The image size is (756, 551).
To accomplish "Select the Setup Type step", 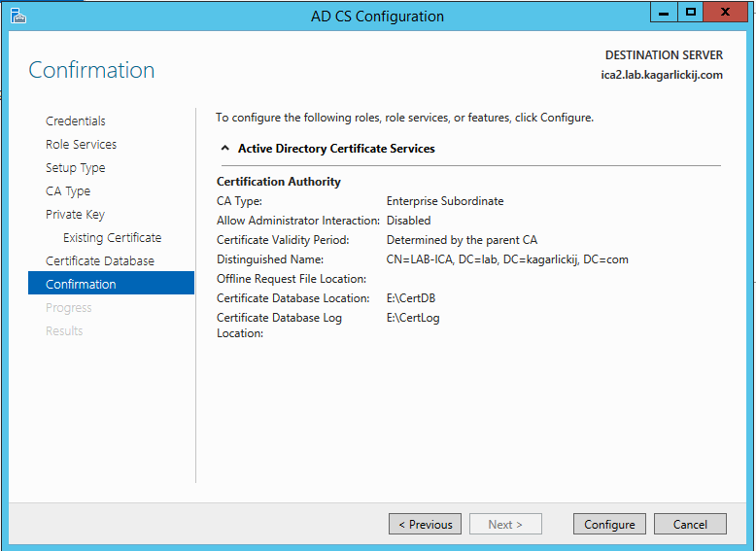I will point(75,168).
